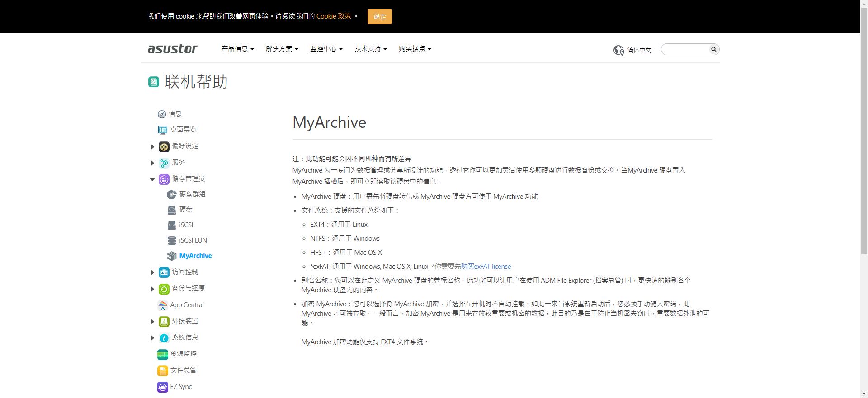Expand the 访问控制 tree node arrow

(152, 272)
